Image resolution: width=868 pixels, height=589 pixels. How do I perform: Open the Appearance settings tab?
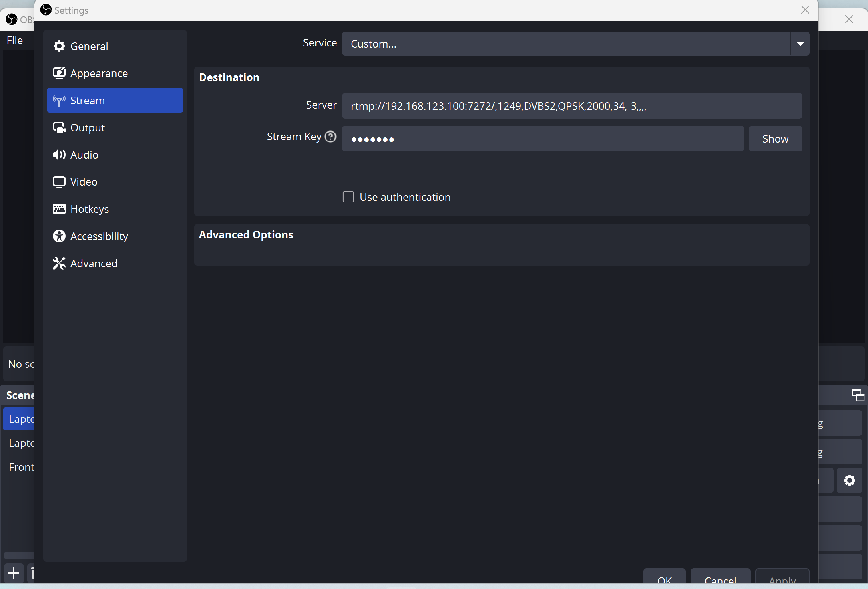click(x=115, y=73)
